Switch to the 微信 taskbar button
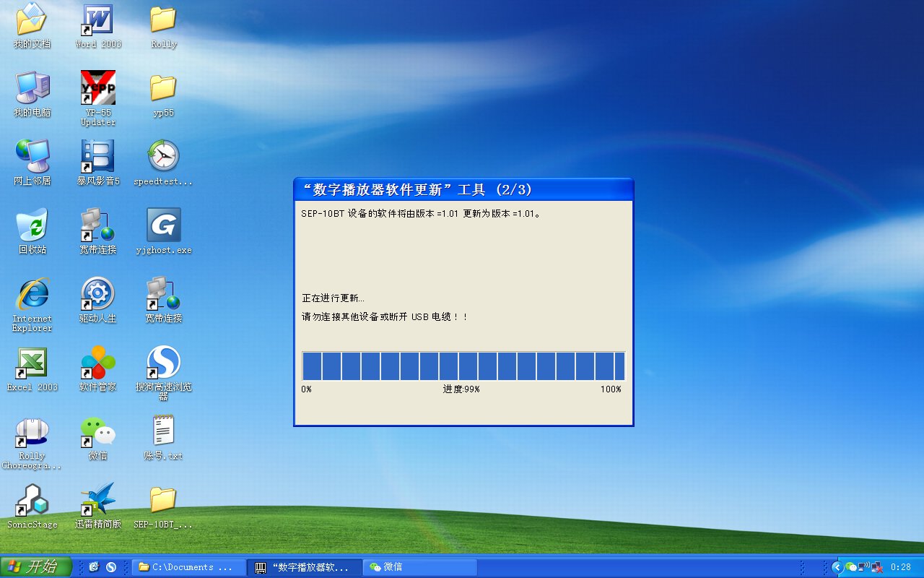924x578 pixels. click(420, 567)
